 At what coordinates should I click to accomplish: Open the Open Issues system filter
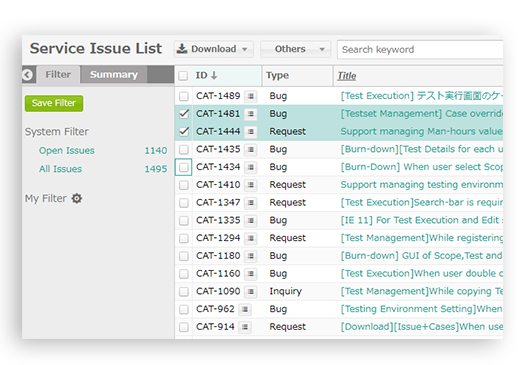[67, 151]
